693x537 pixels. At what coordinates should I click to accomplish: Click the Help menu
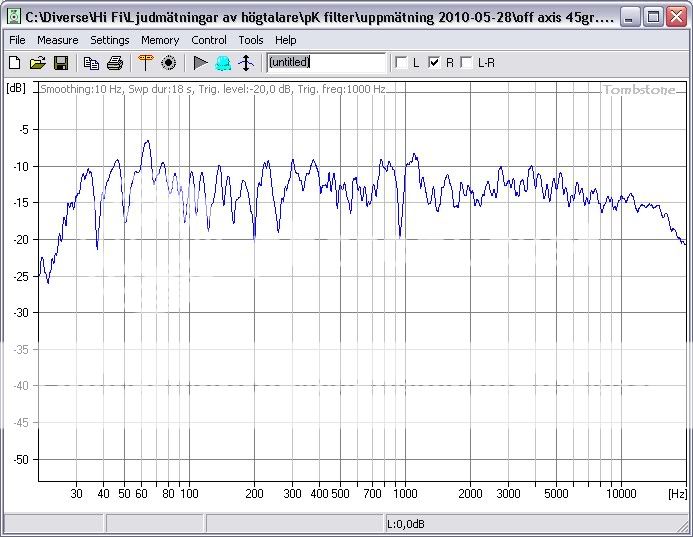(286, 40)
